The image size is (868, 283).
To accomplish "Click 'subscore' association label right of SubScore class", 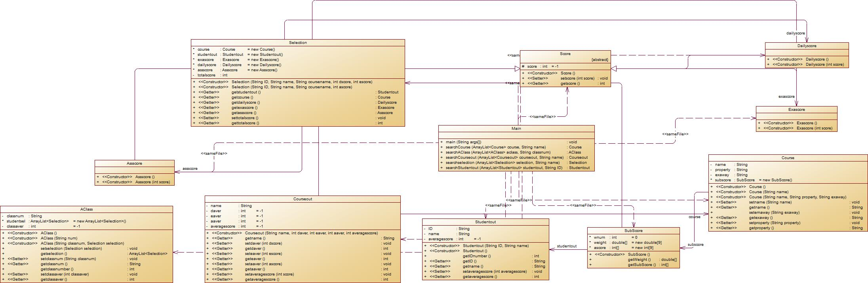I will pyautogui.click(x=695, y=245).
